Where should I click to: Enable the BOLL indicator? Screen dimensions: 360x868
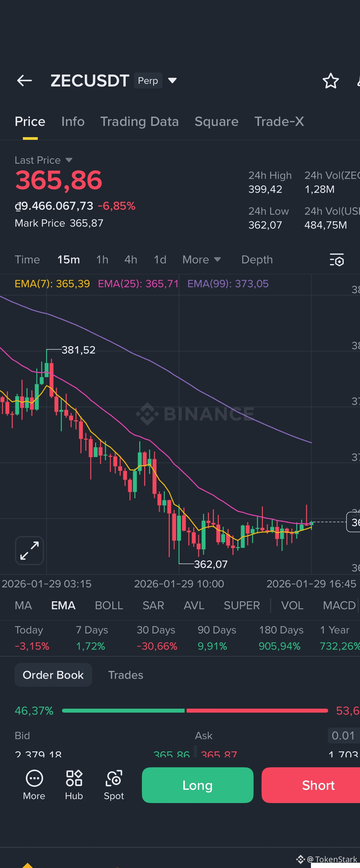coord(109,605)
